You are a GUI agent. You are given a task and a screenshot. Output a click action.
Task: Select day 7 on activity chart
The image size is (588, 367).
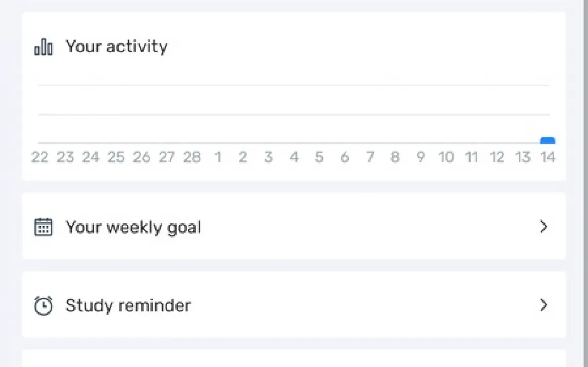click(x=370, y=157)
